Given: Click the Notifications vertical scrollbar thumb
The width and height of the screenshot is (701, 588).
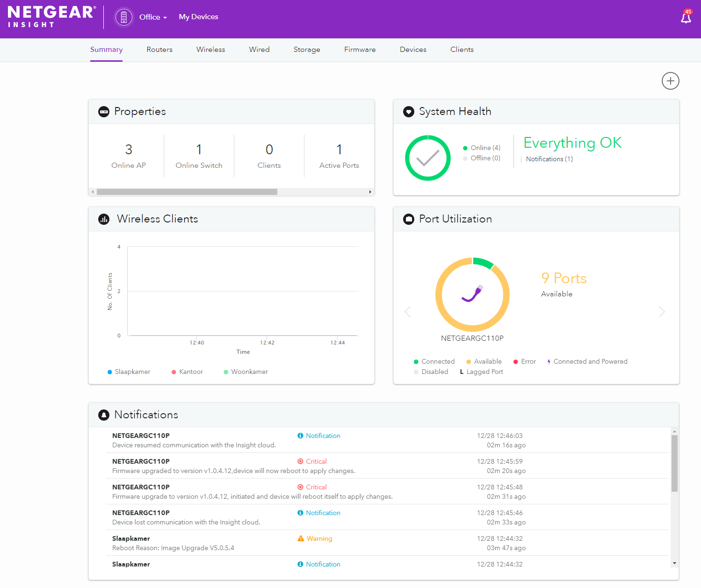Looking at the screenshot, I should 674,464.
